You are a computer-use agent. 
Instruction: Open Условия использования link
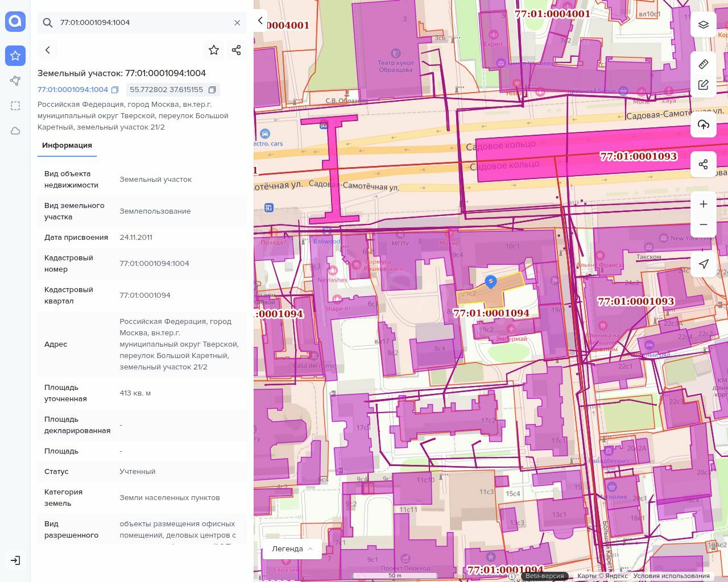(x=671, y=576)
